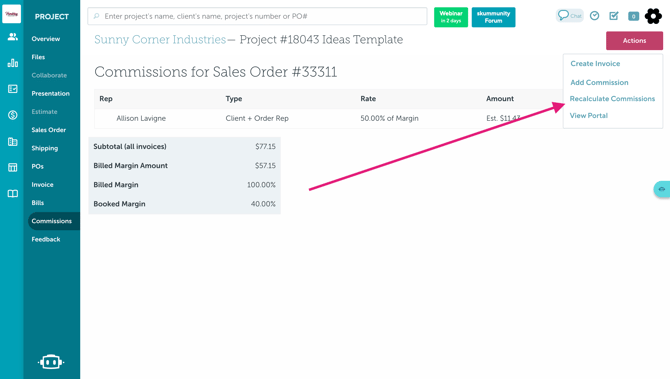Open the contacts icon in left rail
The image size is (670, 379).
(12, 37)
